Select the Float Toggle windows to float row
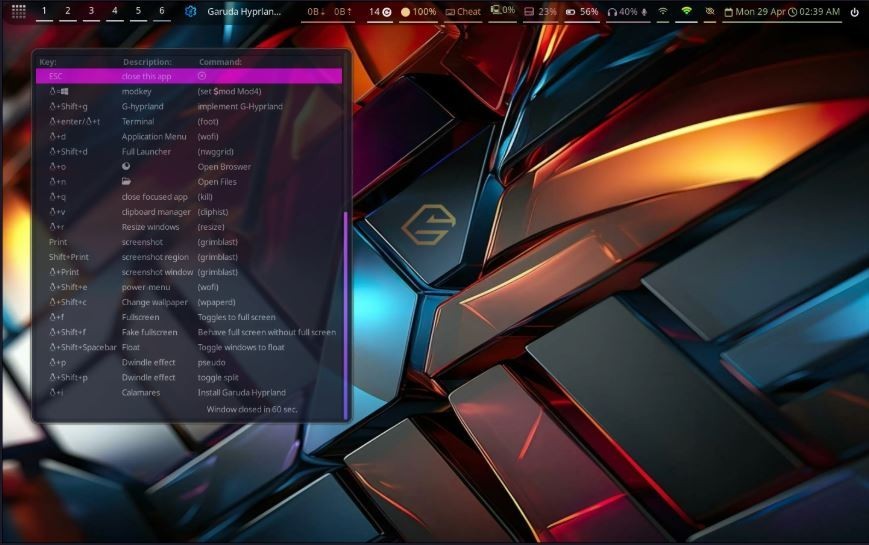Image resolution: width=869 pixels, height=545 pixels. 189,347
